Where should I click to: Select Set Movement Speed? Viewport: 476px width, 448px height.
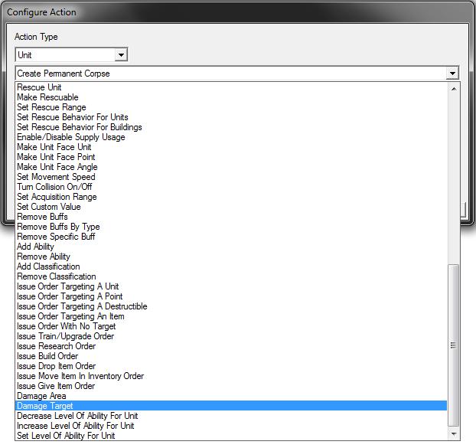(231, 177)
